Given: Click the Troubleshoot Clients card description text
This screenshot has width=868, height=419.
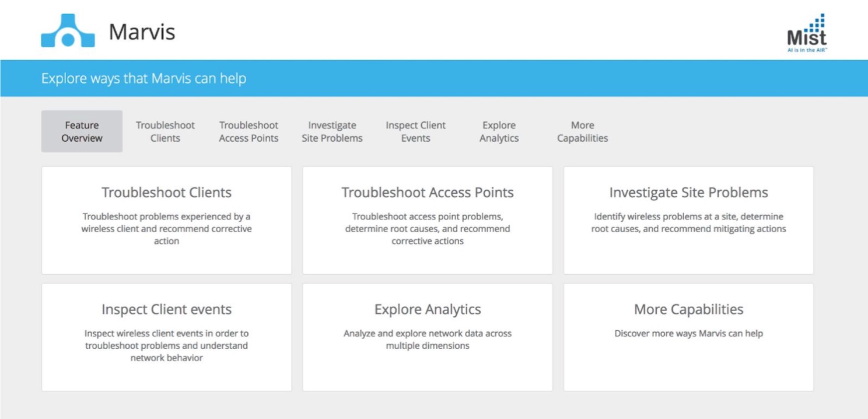Looking at the screenshot, I should click(x=166, y=229).
